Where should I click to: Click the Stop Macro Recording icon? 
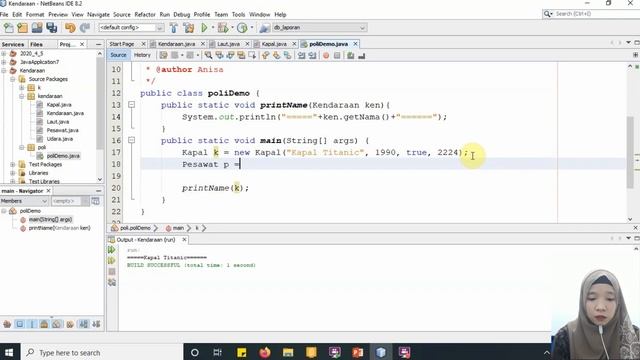pos(337,56)
